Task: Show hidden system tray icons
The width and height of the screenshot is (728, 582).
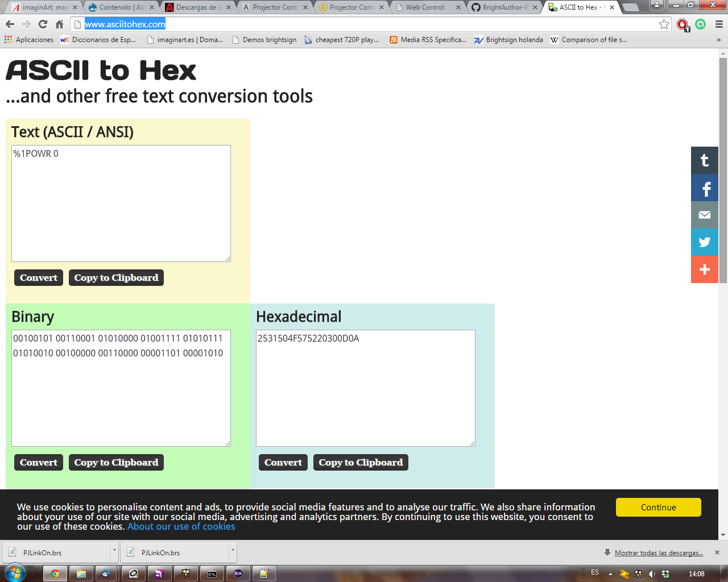Action: click(610, 574)
